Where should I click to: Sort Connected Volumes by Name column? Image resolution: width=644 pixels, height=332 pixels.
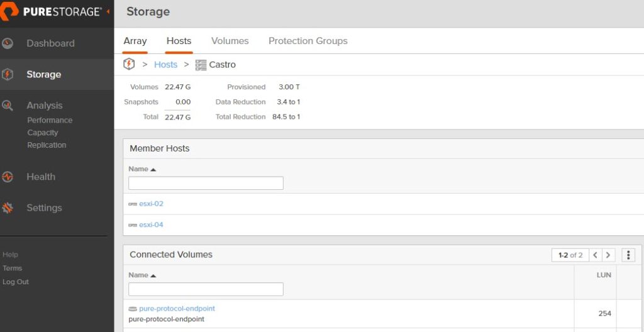(142, 275)
